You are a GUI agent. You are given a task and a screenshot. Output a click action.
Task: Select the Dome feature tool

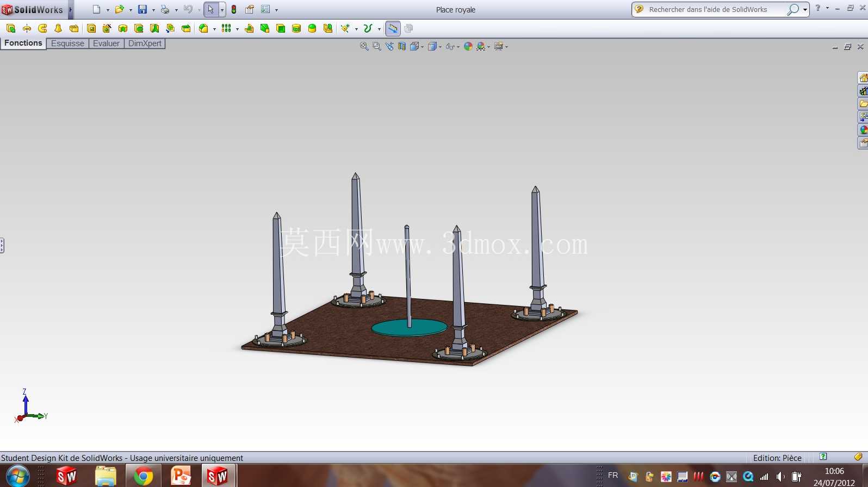(312, 28)
